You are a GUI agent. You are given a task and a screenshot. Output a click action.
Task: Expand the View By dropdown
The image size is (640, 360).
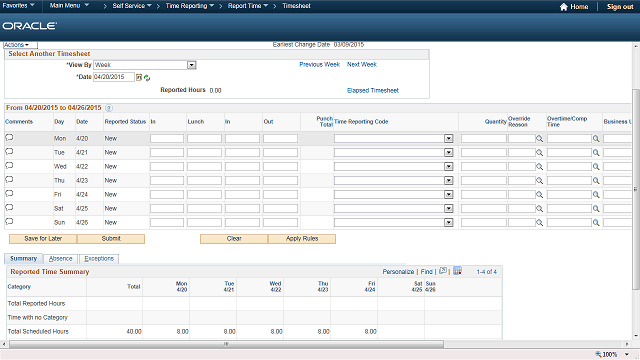[192, 65]
